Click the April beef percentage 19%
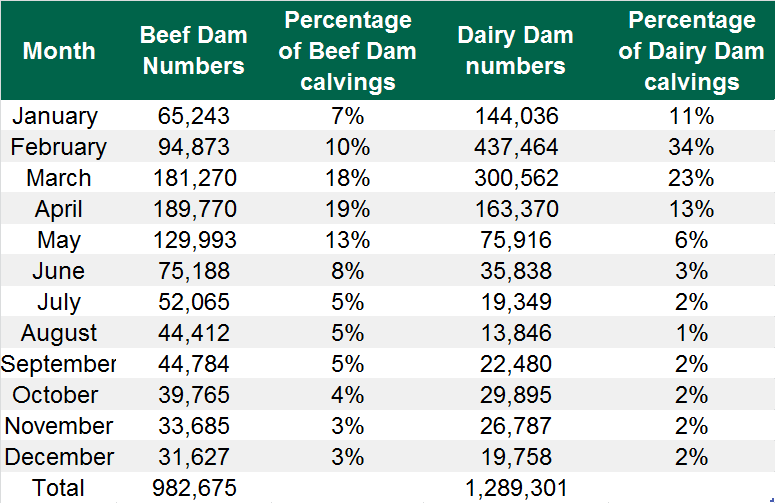 pos(349,209)
